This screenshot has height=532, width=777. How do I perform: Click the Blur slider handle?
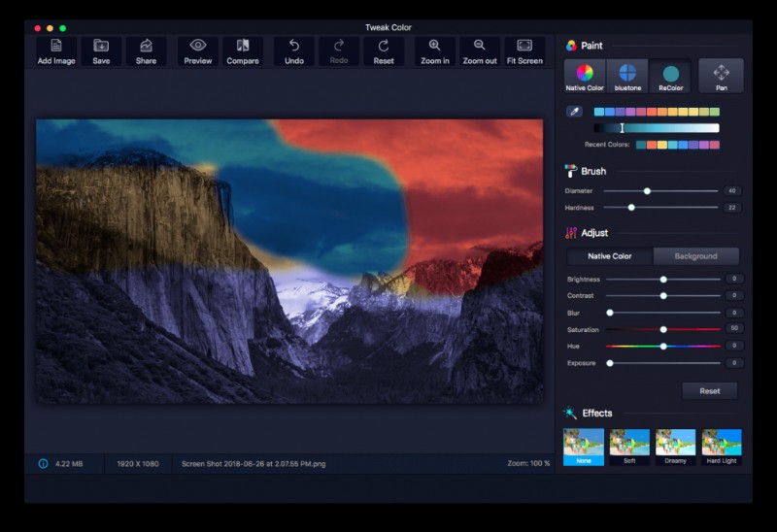click(610, 313)
